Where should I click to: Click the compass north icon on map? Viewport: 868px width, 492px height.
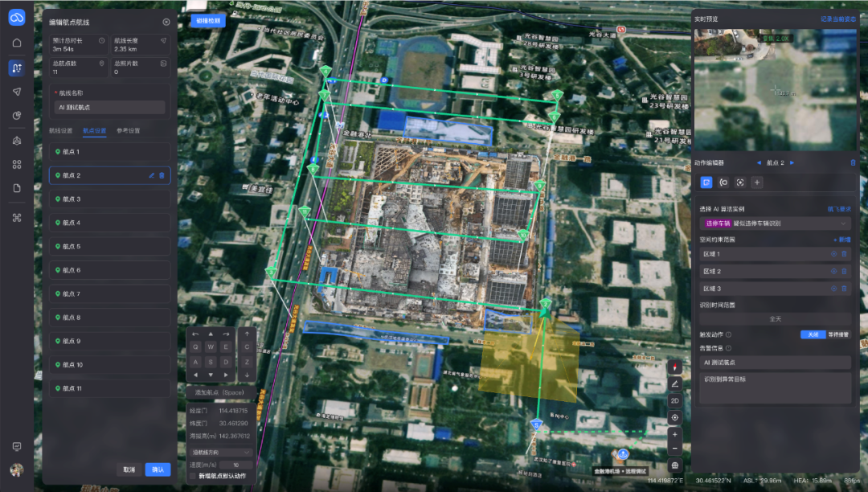coord(675,367)
